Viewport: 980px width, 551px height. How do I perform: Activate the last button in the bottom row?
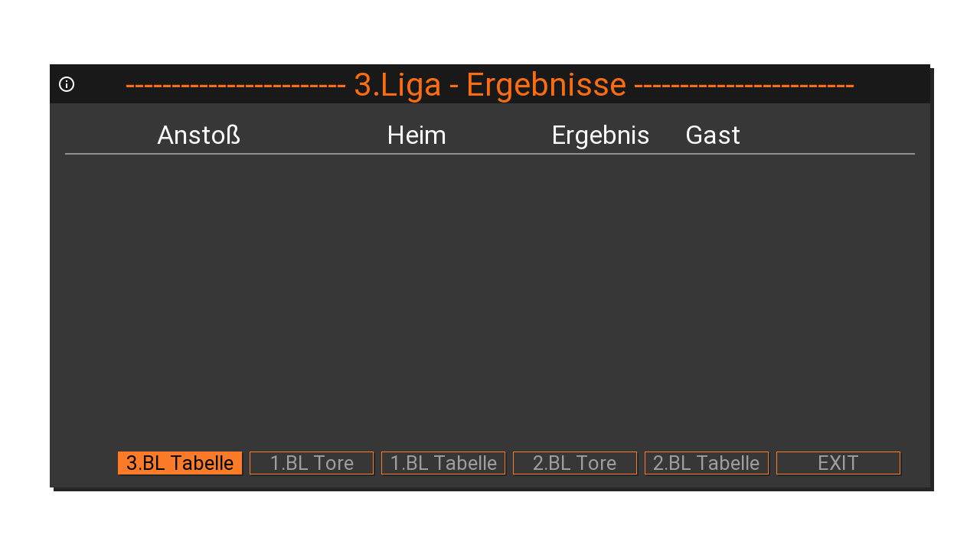[838, 463]
